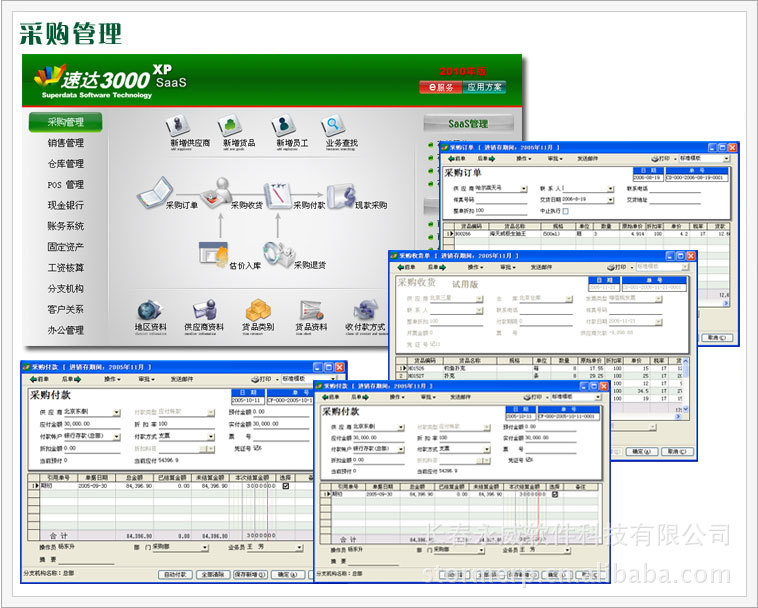Toggle 选择 checkbox in left 采购付款 table row
758x608 pixels.
[x=286, y=486]
